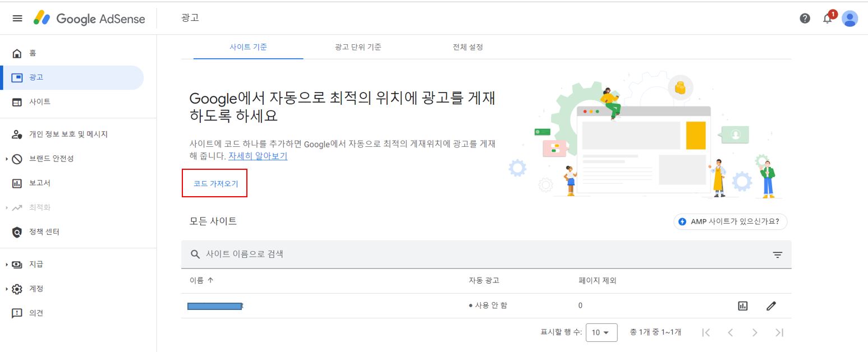The width and height of the screenshot is (868, 352).
Task: Open the notifications bell
Action: coord(828,18)
